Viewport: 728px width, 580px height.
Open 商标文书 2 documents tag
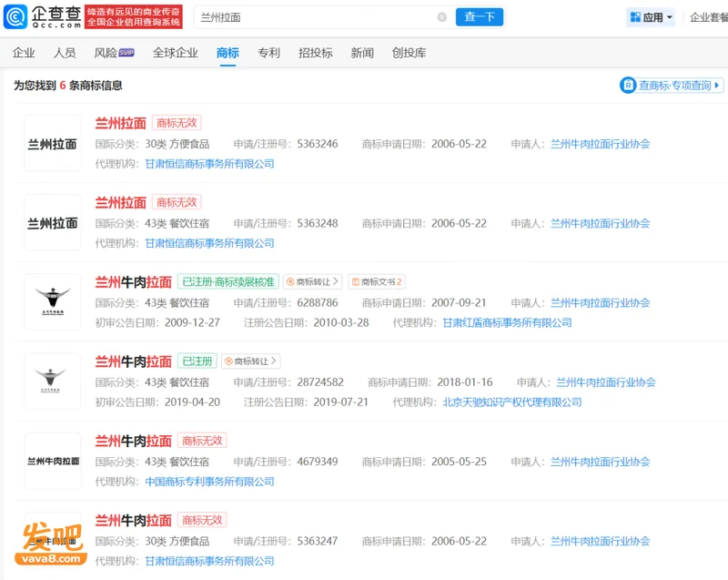(x=377, y=282)
